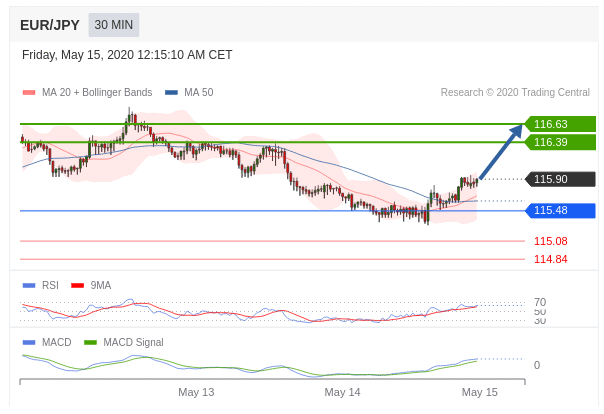Click the MA 20 + Bollinger Bands red swatch

(x=28, y=93)
